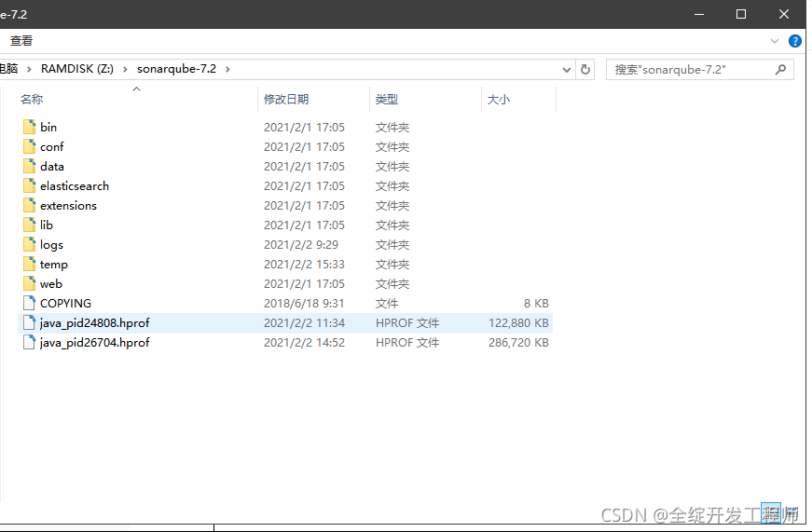
Task: Click HPROF 文件 type of java_pid26704.hprof
Action: point(407,343)
